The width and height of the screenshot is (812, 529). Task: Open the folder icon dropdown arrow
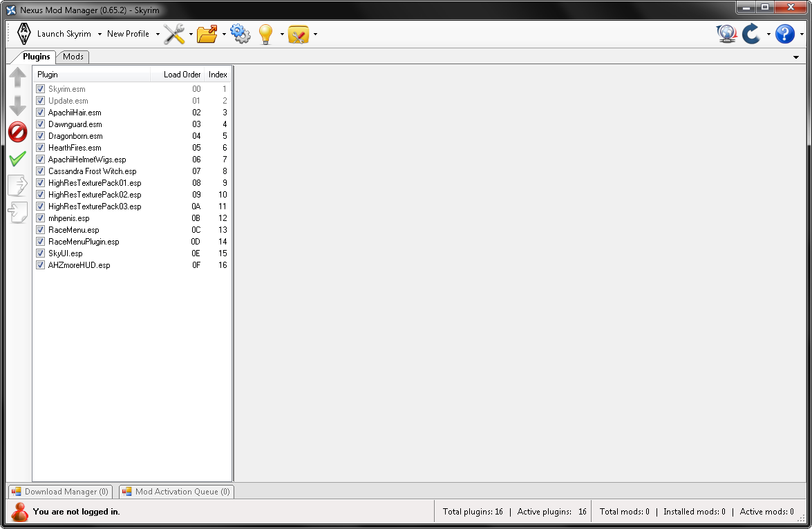[224, 34]
